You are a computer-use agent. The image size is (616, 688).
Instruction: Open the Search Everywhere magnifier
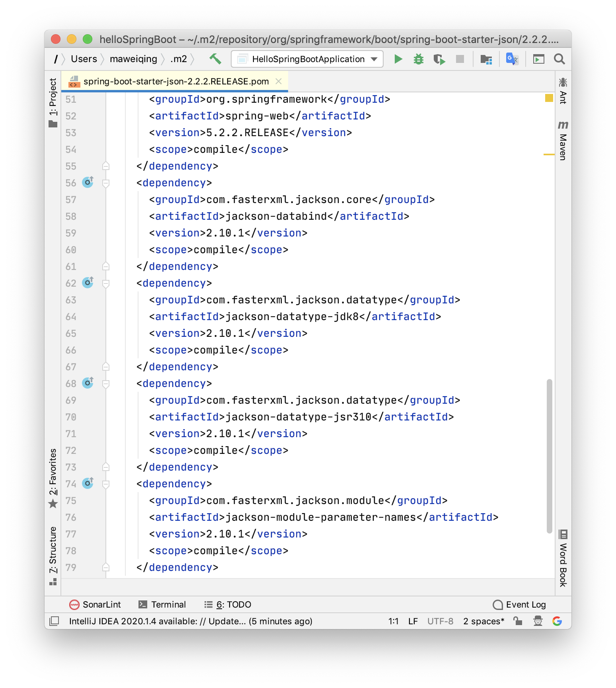coord(559,59)
